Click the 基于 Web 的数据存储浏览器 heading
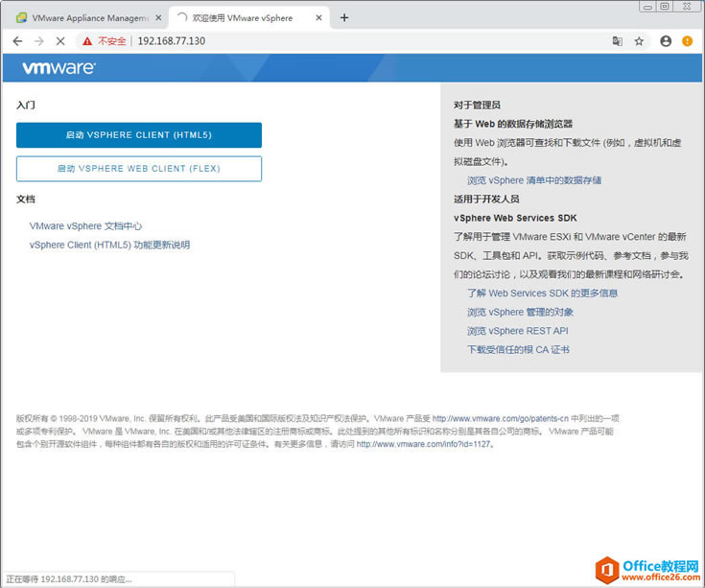The height and width of the screenshot is (588, 705). 513,124
